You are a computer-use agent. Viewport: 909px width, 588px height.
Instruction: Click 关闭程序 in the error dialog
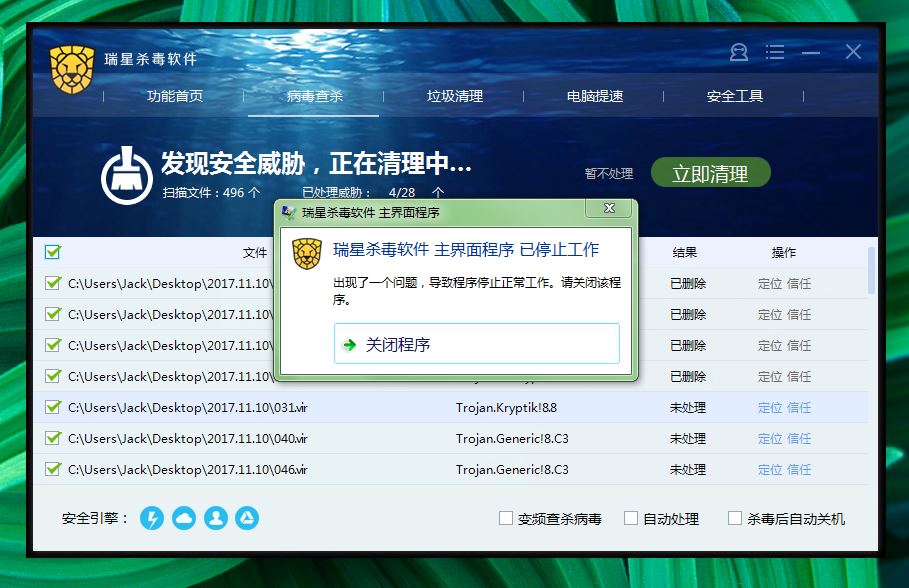click(477, 344)
